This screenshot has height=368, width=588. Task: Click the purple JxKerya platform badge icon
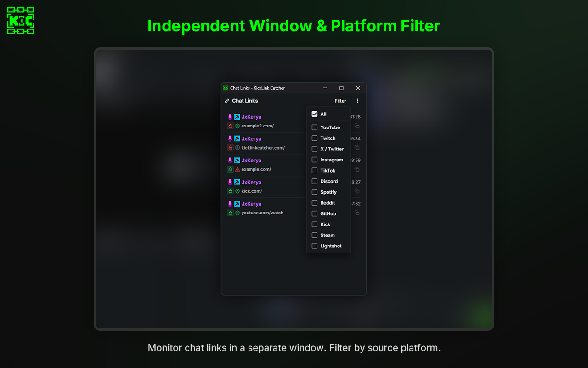(237, 117)
